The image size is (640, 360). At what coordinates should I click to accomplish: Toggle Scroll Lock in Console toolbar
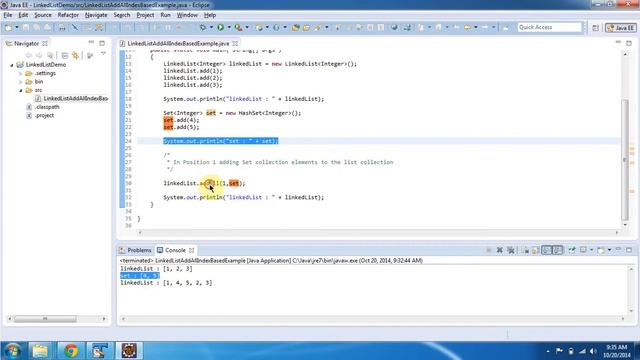(x=536, y=250)
